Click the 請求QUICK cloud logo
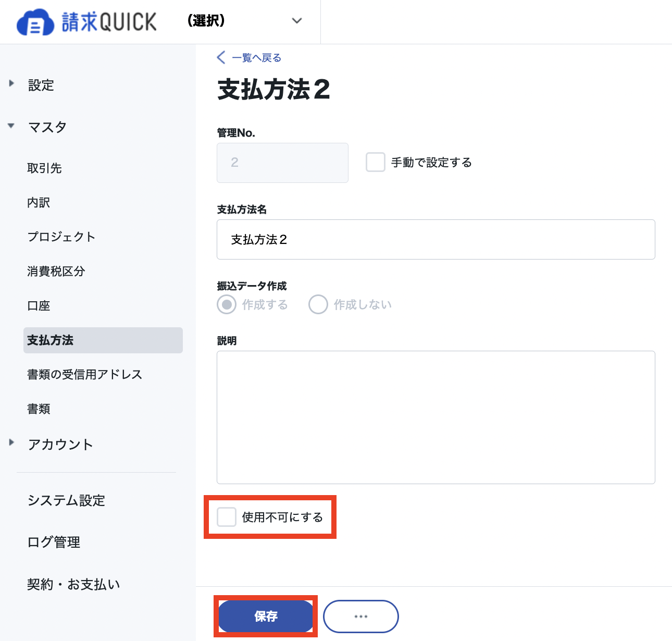This screenshot has height=641, width=672. coord(86,22)
